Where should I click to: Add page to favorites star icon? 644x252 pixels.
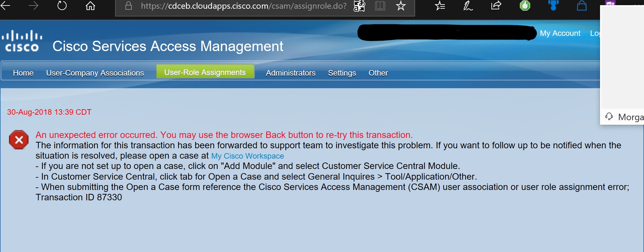(x=401, y=5)
